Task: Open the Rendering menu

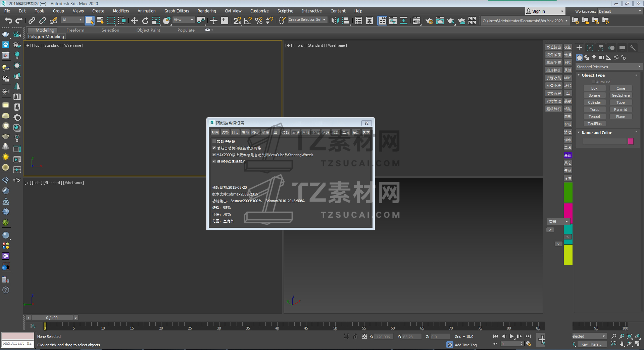Action: pos(206,11)
